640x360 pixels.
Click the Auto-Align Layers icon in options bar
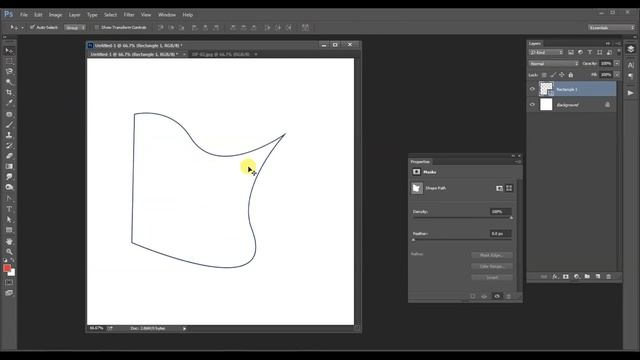point(305,27)
